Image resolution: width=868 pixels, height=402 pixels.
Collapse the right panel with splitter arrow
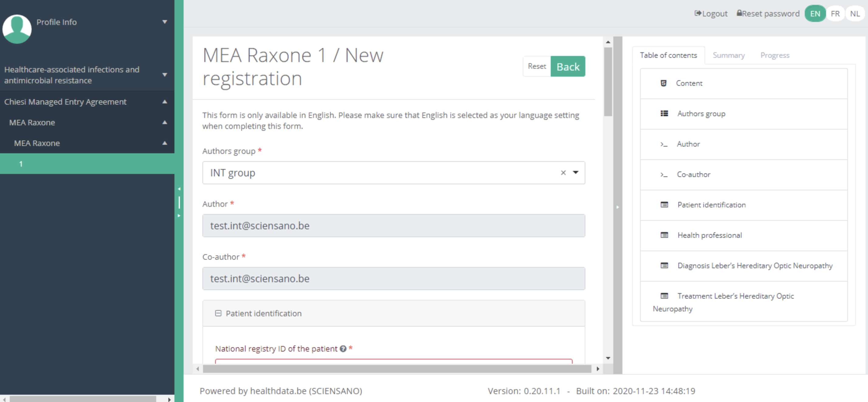(x=617, y=207)
